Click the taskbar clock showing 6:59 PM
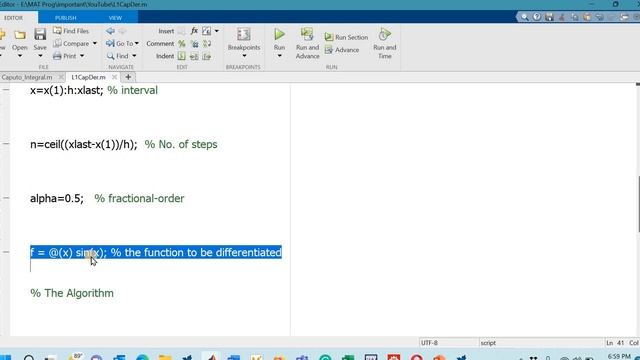The width and height of the screenshot is (640, 360). point(619,357)
